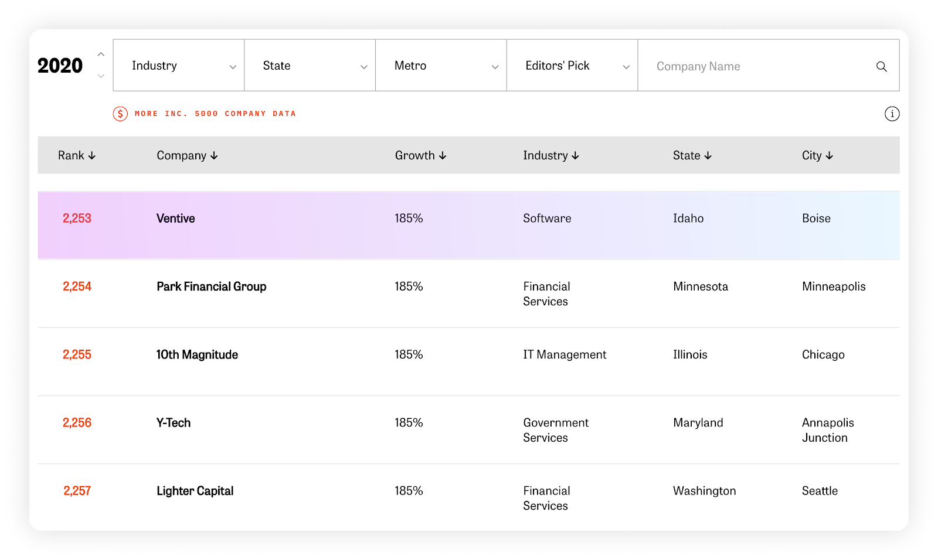Sort by Industry column header
Screen dimensions: 938x560
coord(551,155)
